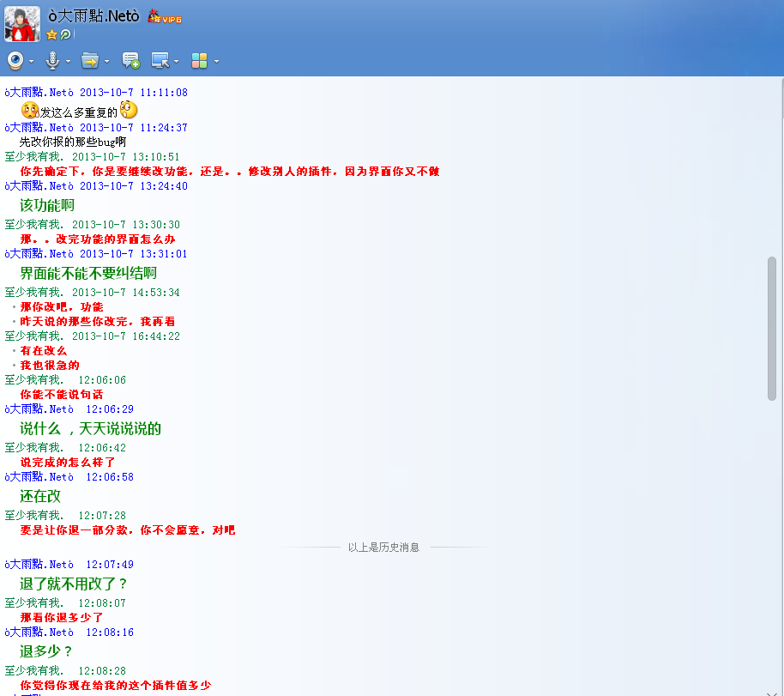Select red message 昨天说的那些你改完。我再看
Screen dimensions: 784x696
pyautogui.click(x=98, y=321)
